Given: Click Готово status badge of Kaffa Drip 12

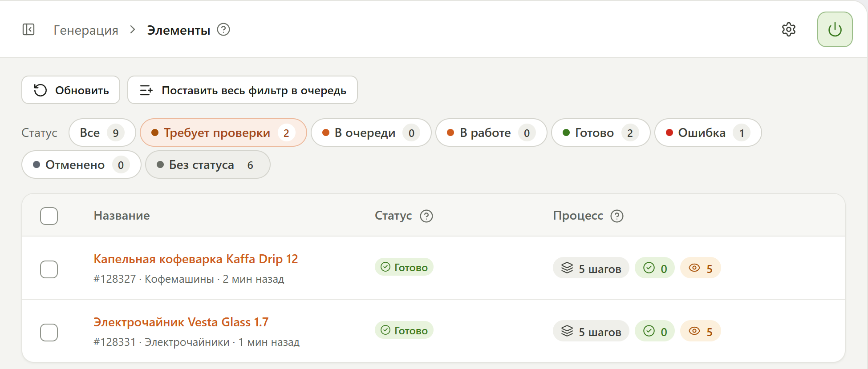Looking at the screenshot, I should point(404,267).
